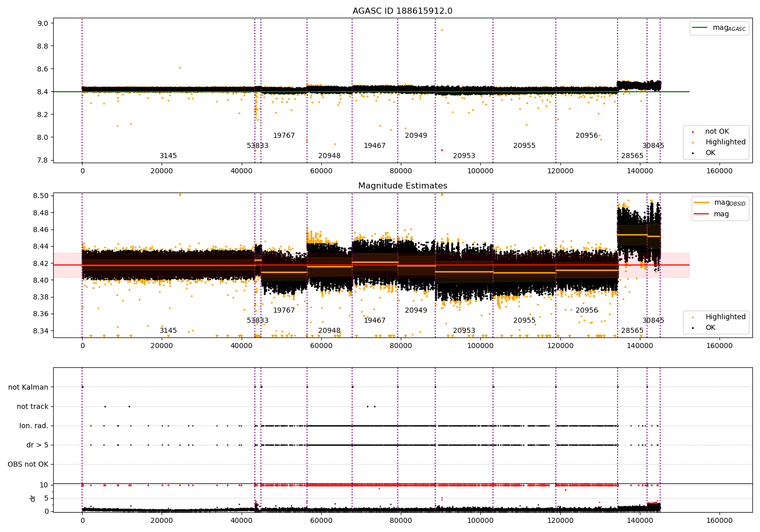
Task: Click obsid 3145 label in AGASC plot
Action: pos(168,156)
